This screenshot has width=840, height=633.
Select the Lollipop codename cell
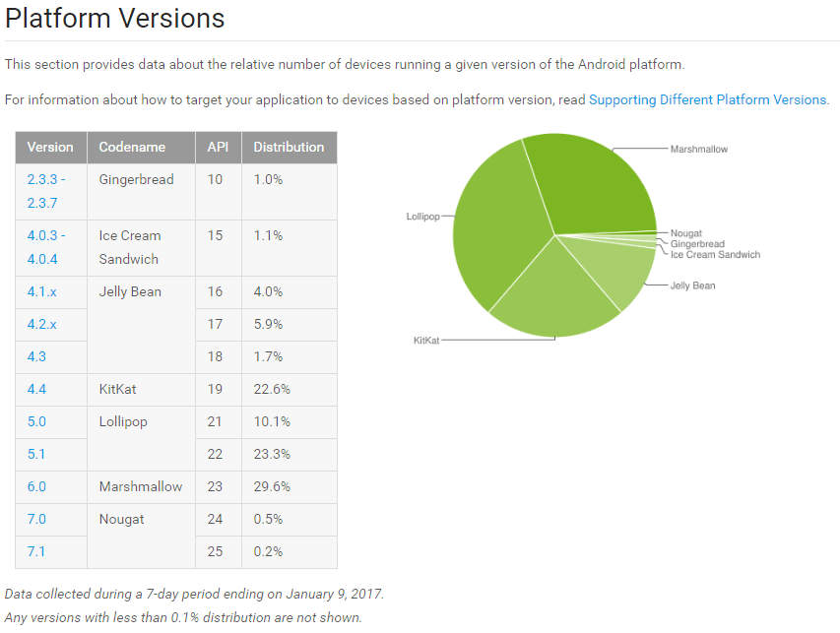[141, 438]
